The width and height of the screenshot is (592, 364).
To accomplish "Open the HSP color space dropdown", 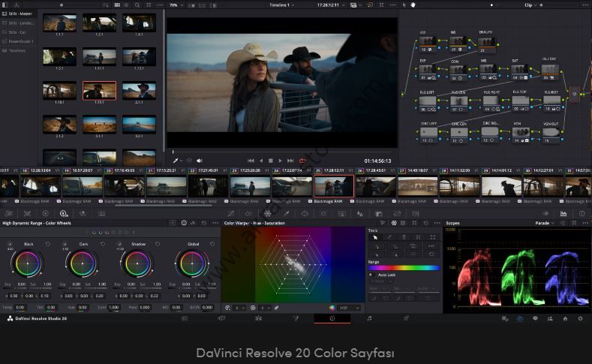I will click(x=347, y=308).
